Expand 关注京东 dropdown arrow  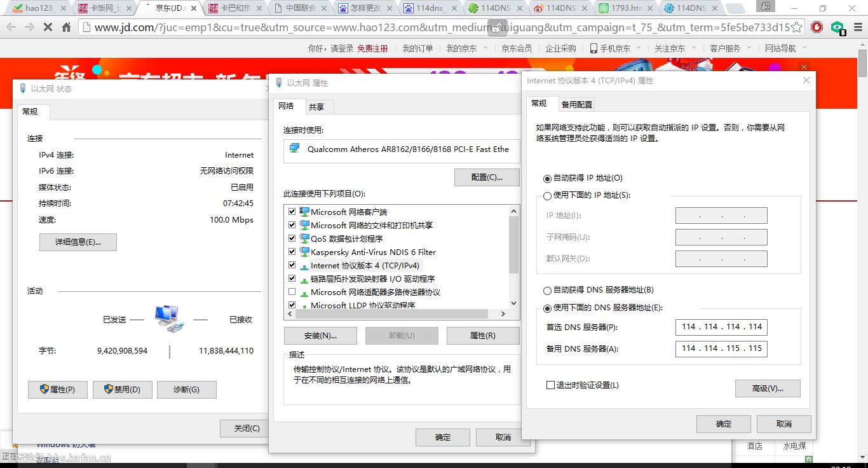click(x=693, y=48)
